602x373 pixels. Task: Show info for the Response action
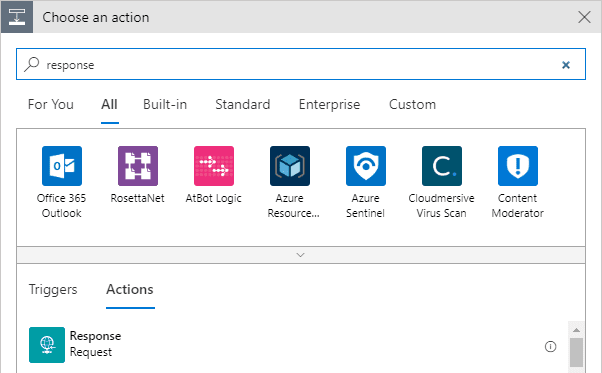click(x=551, y=347)
